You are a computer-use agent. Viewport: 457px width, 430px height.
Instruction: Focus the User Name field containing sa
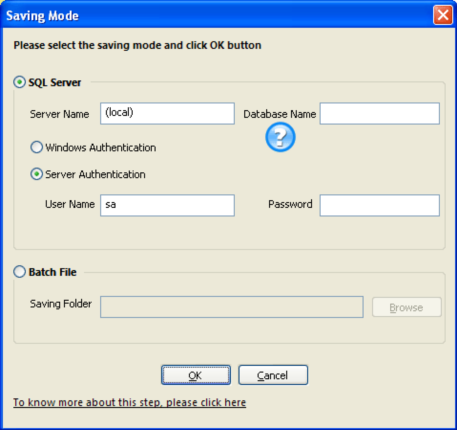click(167, 205)
